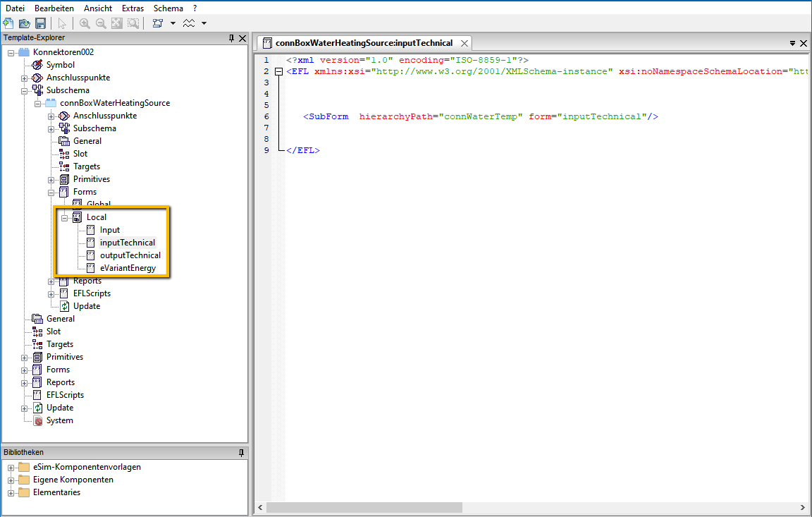Click the Zoom in magnifier icon
Screen dimensions: 812x517
[x=85, y=23]
